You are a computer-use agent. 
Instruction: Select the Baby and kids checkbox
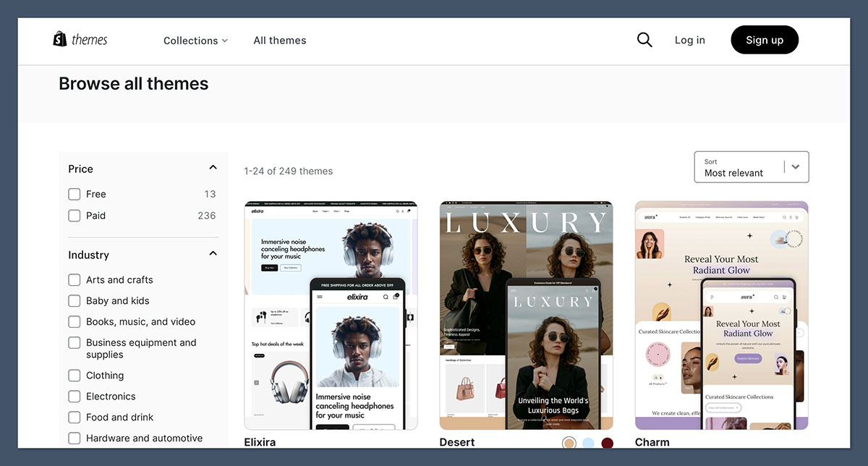74,300
